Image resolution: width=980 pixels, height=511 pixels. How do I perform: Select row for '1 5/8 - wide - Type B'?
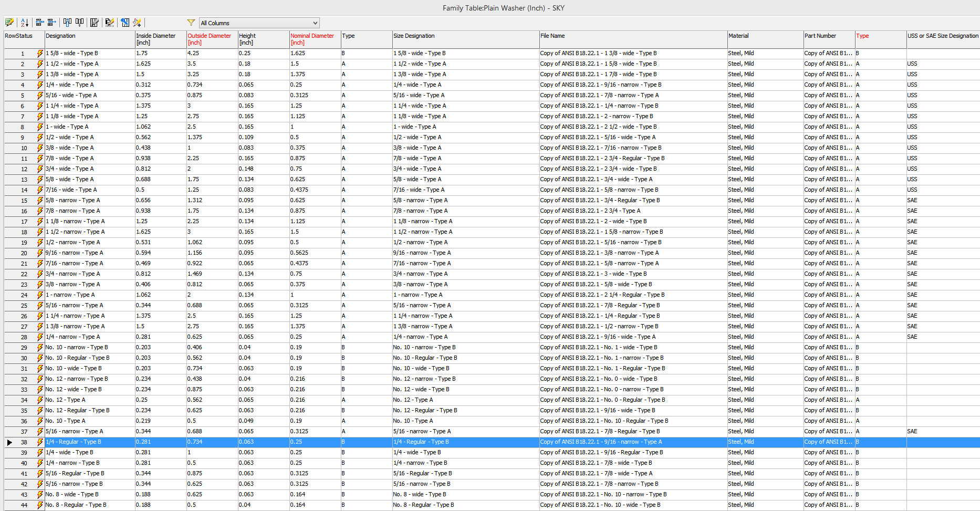[x=89, y=53]
